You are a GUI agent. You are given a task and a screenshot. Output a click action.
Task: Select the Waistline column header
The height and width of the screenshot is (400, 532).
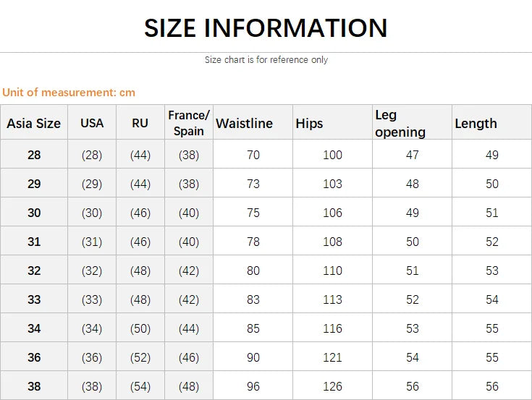click(x=245, y=124)
